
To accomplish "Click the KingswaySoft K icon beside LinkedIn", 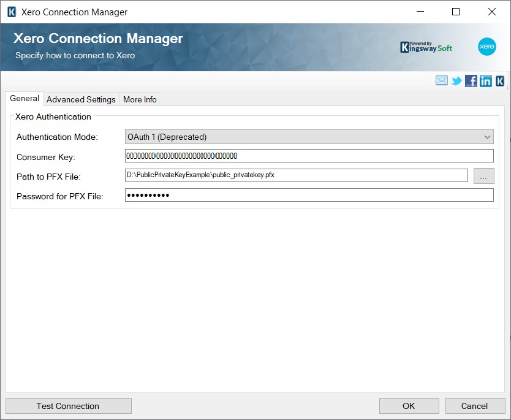I will (500, 80).
